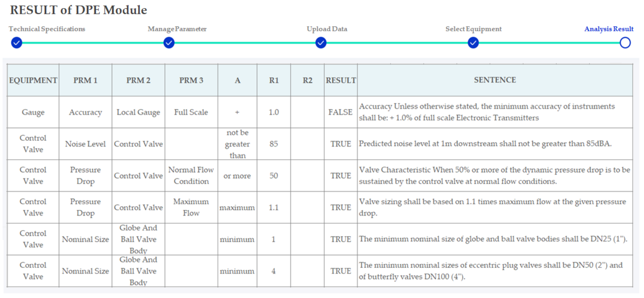644x298 pixels.
Task: Select the Maximum Flow cell
Action: click(191, 207)
